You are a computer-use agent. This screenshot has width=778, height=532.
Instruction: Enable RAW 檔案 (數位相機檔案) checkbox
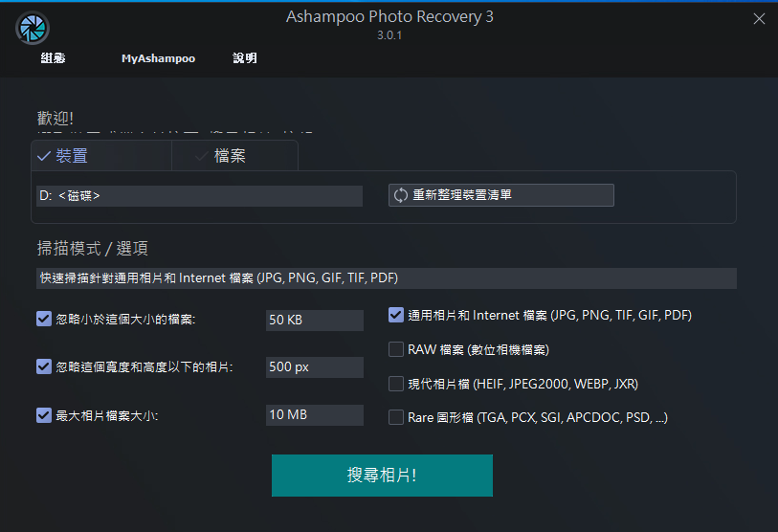pyautogui.click(x=396, y=349)
